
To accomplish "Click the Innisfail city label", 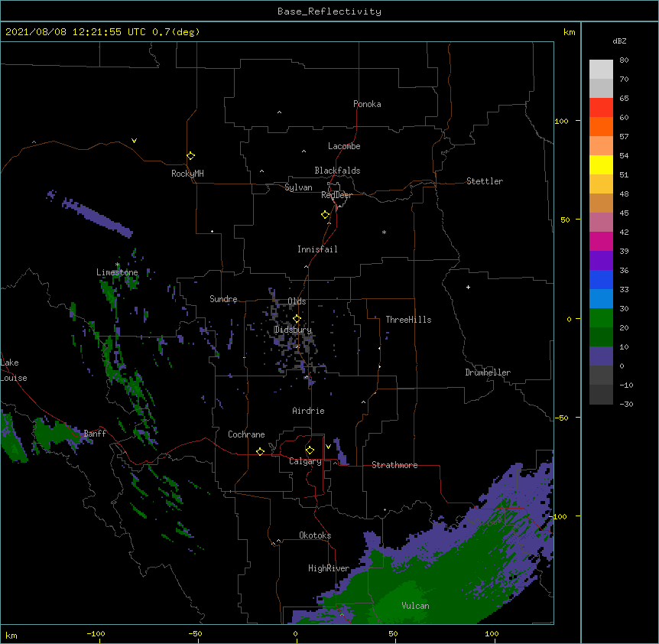I will coord(317,249).
